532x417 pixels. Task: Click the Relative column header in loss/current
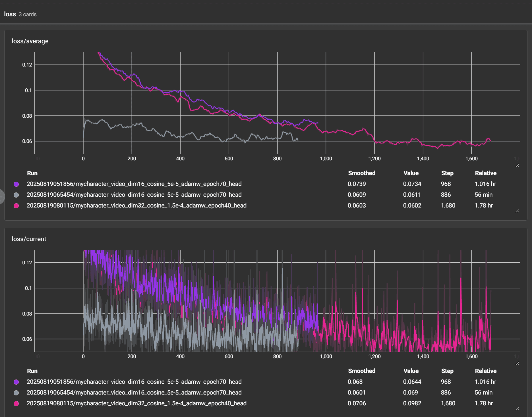[485, 371]
